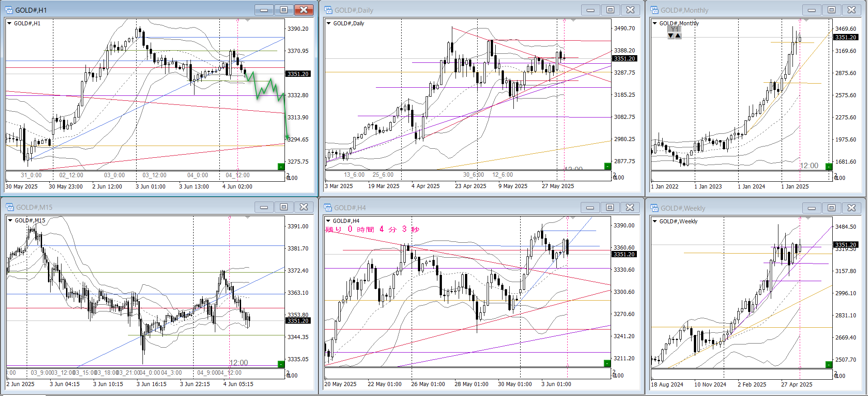Click the green minus button in H1 chart
The height and width of the screenshot is (396, 868).
point(281,166)
